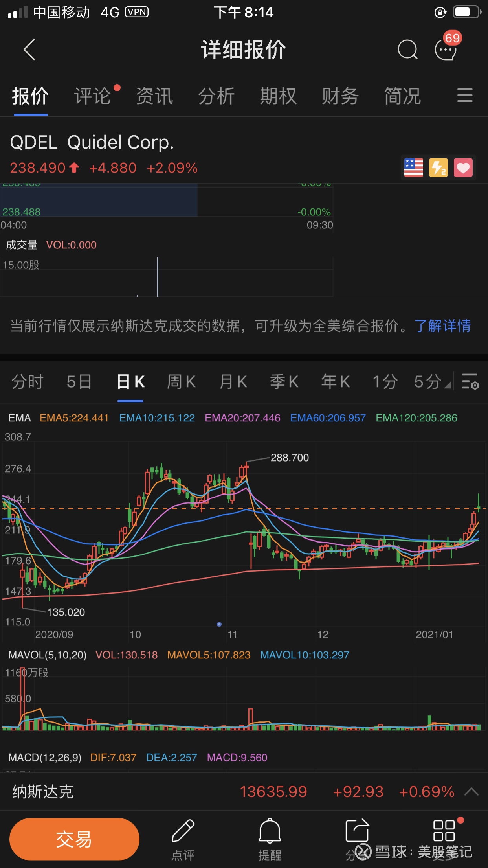Tap the battery status icon

(x=467, y=12)
